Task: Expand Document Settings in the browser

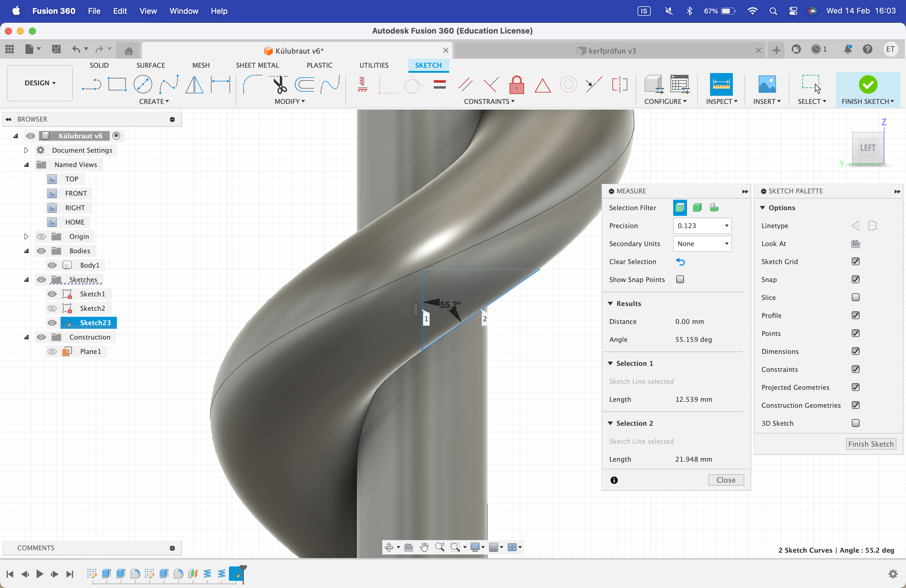Action: [x=26, y=150]
